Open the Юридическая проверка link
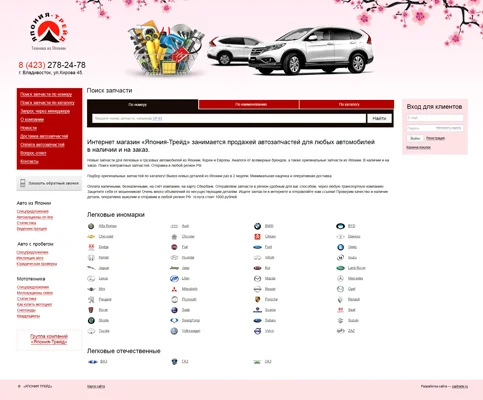 [37, 264]
